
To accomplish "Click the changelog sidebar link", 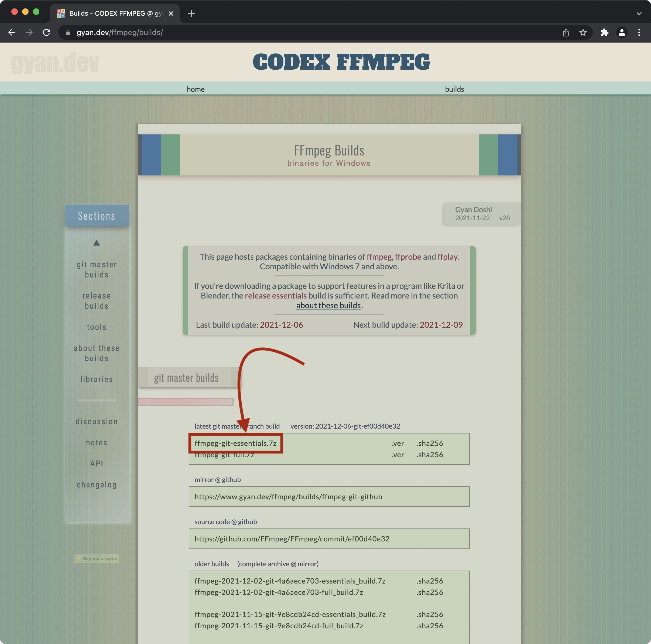I will [96, 484].
